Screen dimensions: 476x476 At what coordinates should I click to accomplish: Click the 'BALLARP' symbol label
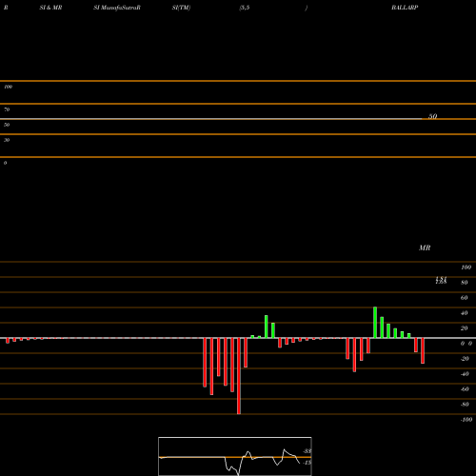pos(405,8)
